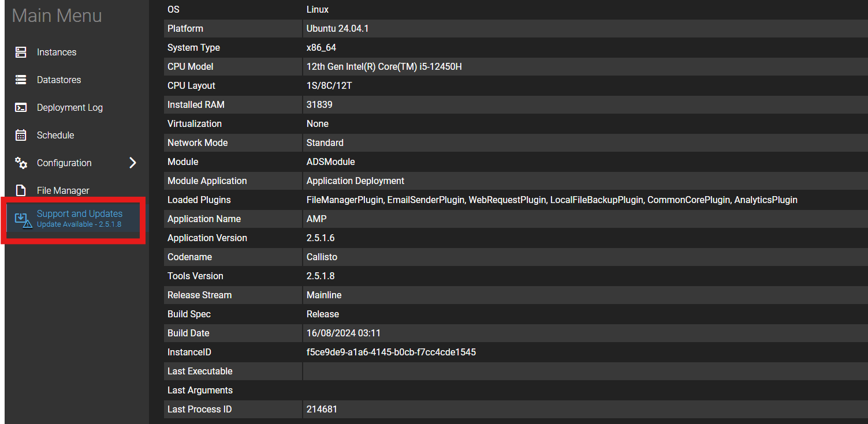Image resolution: width=868 pixels, height=424 pixels.
Task: Click the Deployment Log terminal icon
Action: [21, 108]
